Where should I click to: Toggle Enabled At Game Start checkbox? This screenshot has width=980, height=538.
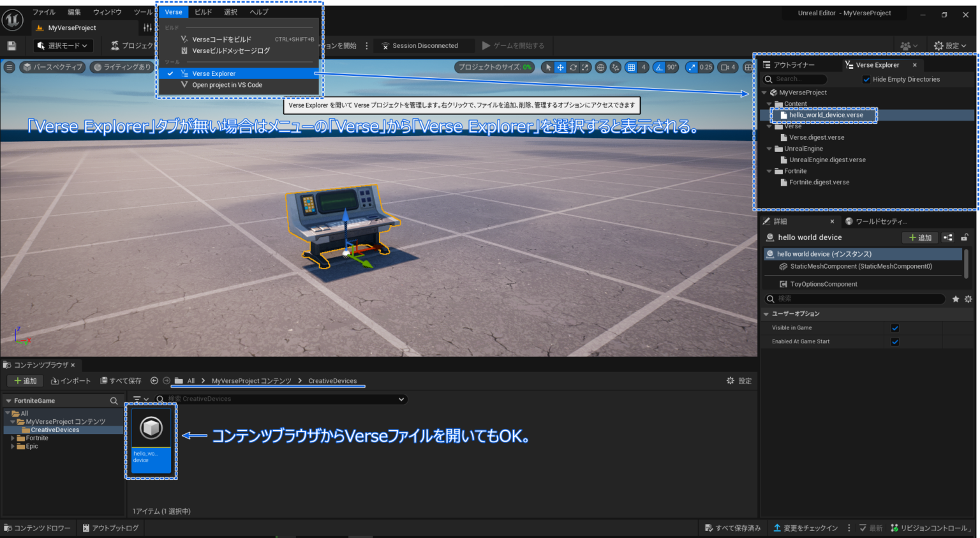[895, 341]
